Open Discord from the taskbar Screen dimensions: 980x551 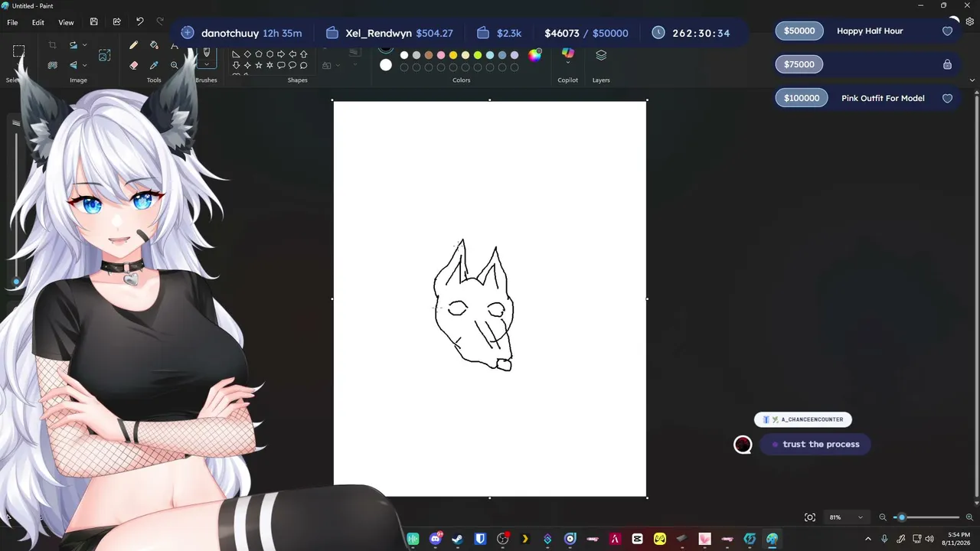436,539
